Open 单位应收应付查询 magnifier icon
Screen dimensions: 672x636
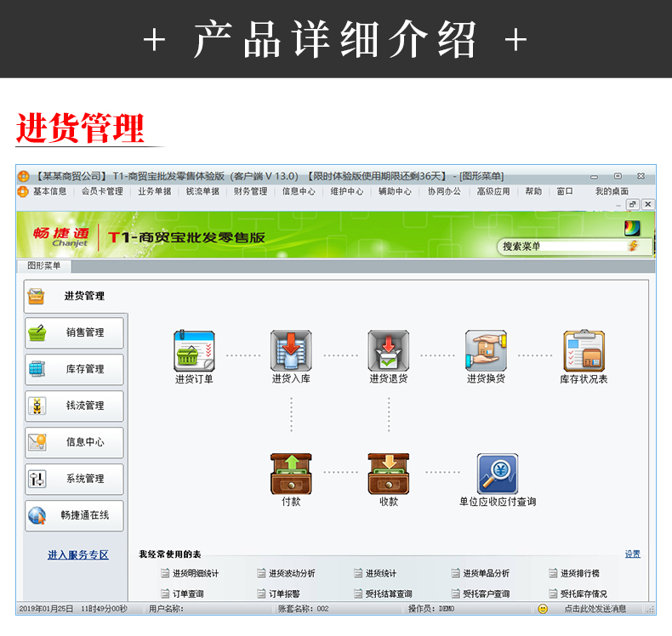pos(497,474)
